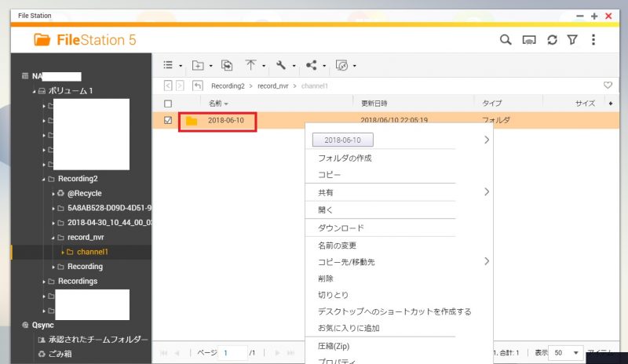Open the share dropdown arrow
This screenshot has width=628, height=364.
coord(324,66)
